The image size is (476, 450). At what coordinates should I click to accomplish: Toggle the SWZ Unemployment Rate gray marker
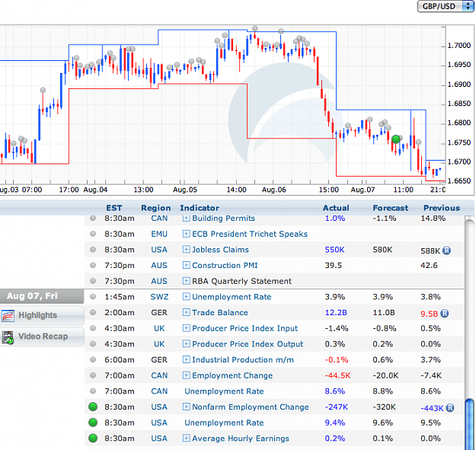[93, 296]
